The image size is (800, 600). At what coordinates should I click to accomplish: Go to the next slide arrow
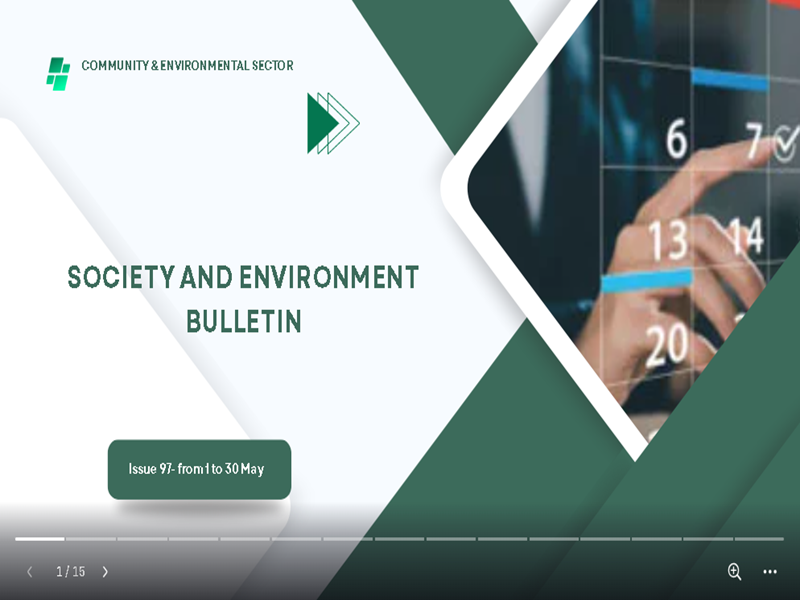pos(105,572)
